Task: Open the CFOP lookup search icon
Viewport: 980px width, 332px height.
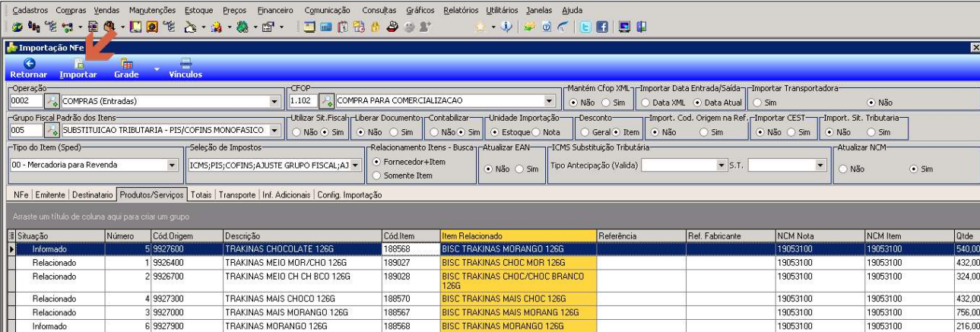Action: coord(328,100)
